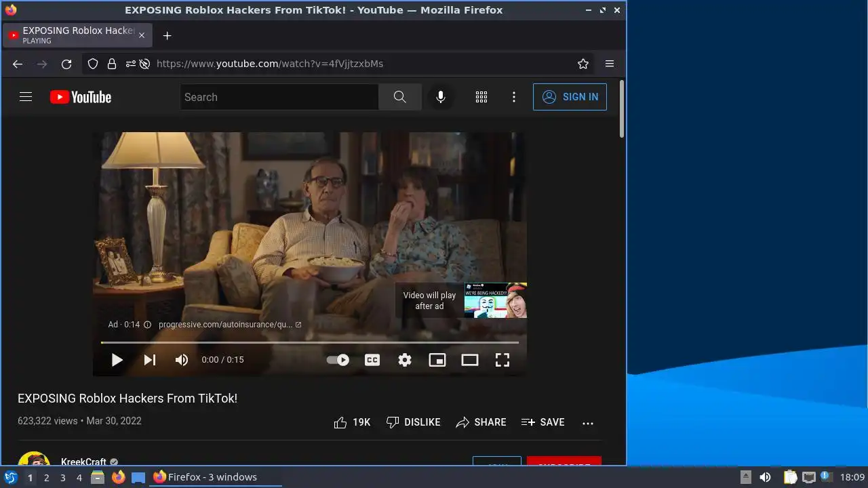
Task: Switch to workspace 2
Action: (x=46, y=477)
